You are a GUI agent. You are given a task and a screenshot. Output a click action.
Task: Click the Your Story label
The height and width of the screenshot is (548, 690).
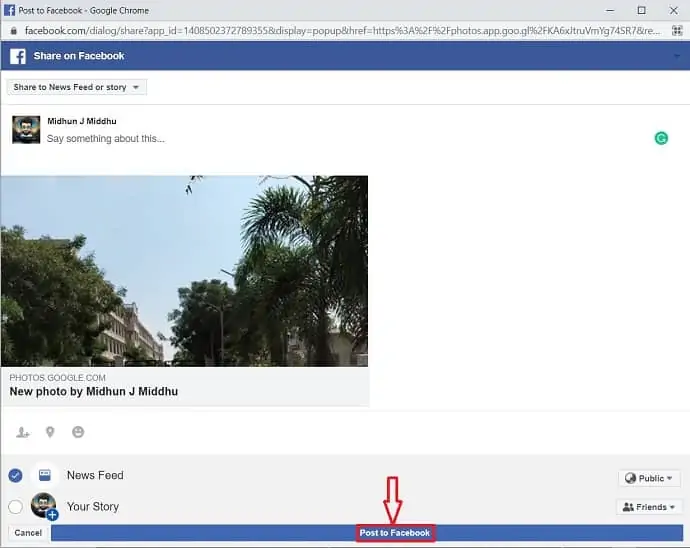tap(93, 507)
